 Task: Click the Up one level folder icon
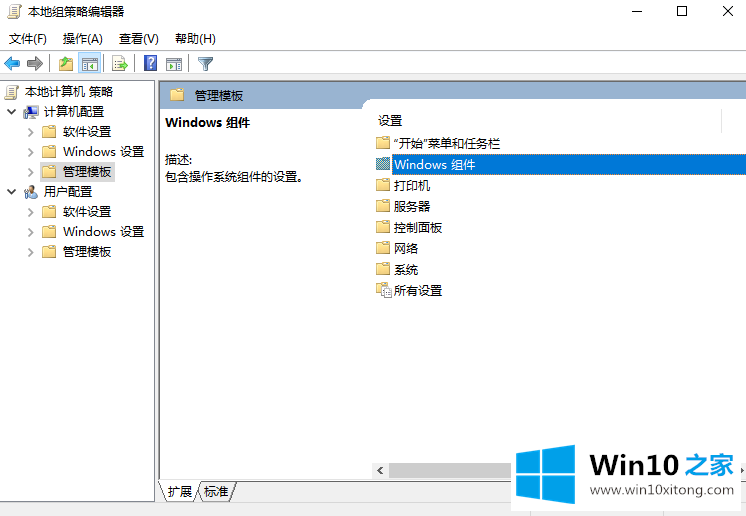tap(66, 63)
